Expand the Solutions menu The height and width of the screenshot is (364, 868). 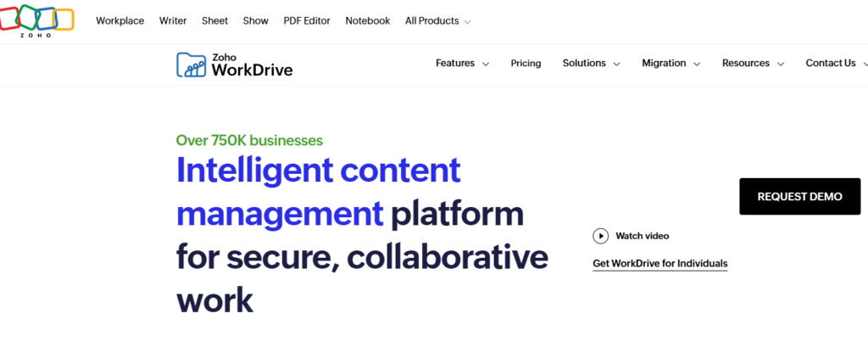point(591,63)
